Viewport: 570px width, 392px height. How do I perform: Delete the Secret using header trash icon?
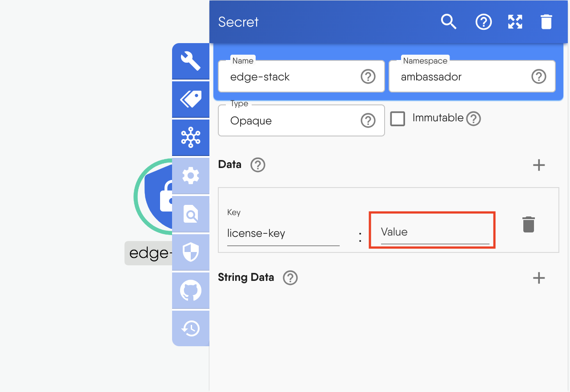(x=546, y=22)
